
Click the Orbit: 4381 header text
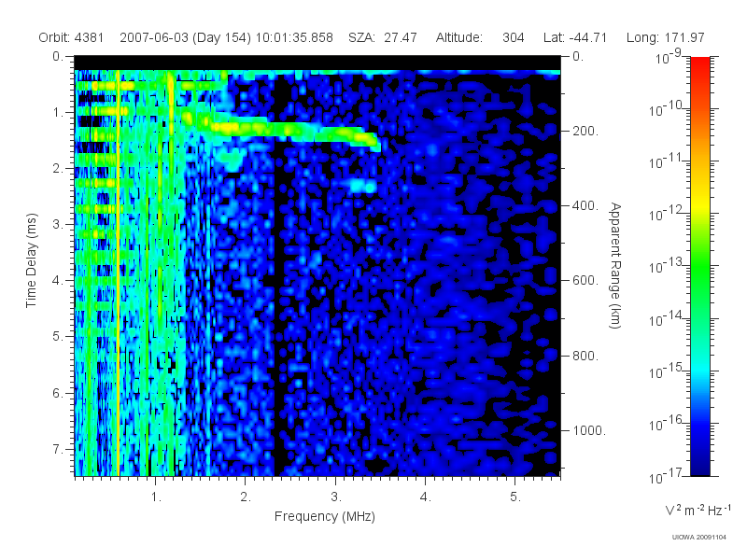click(x=71, y=37)
